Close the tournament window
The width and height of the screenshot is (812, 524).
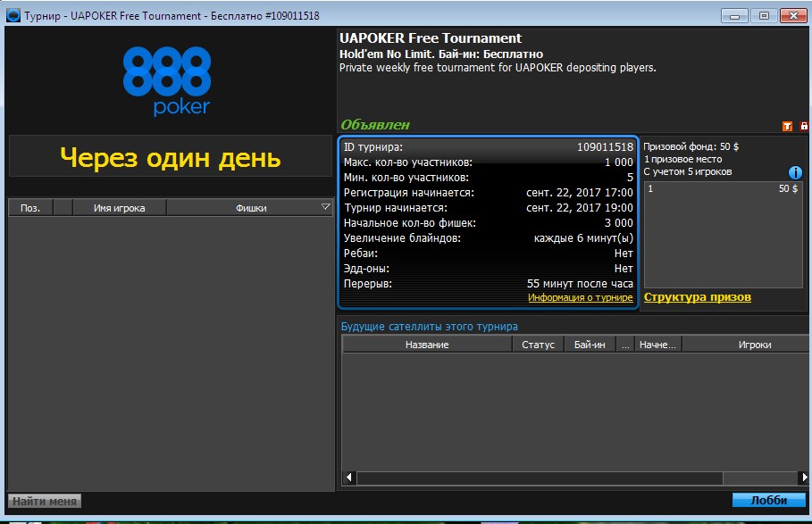793,15
